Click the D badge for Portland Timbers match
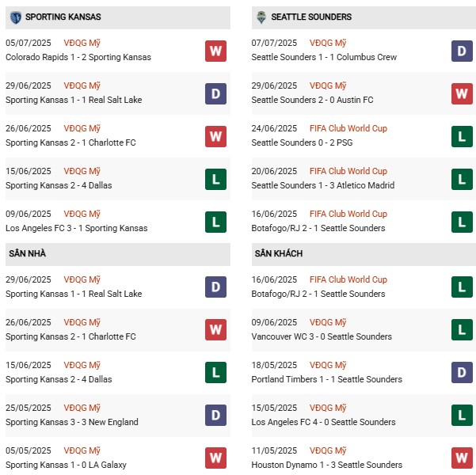 (462, 374)
